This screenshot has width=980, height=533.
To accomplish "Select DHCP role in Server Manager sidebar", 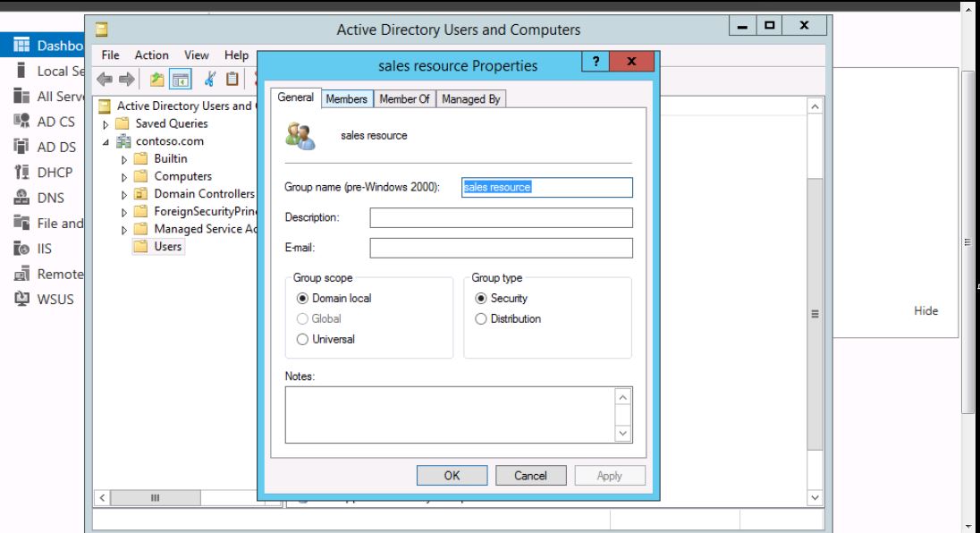I will [x=43, y=173].
